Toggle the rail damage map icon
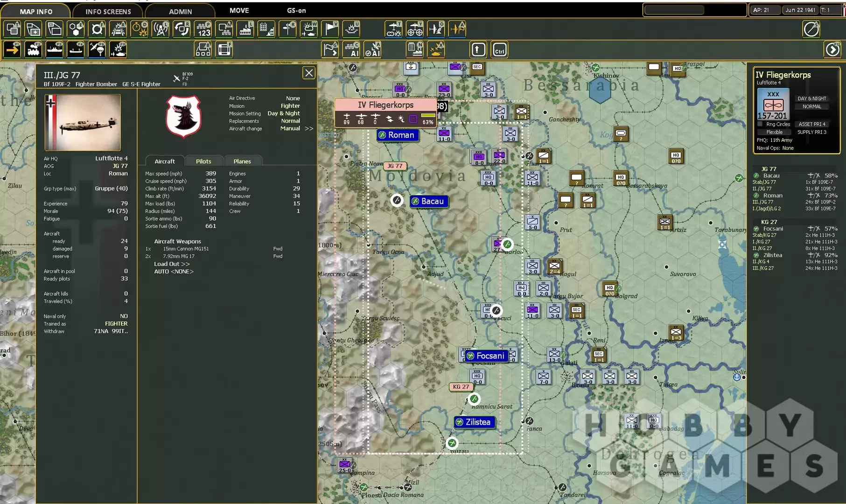Viewport: 846px width, 504px height. tap(119, 29)
